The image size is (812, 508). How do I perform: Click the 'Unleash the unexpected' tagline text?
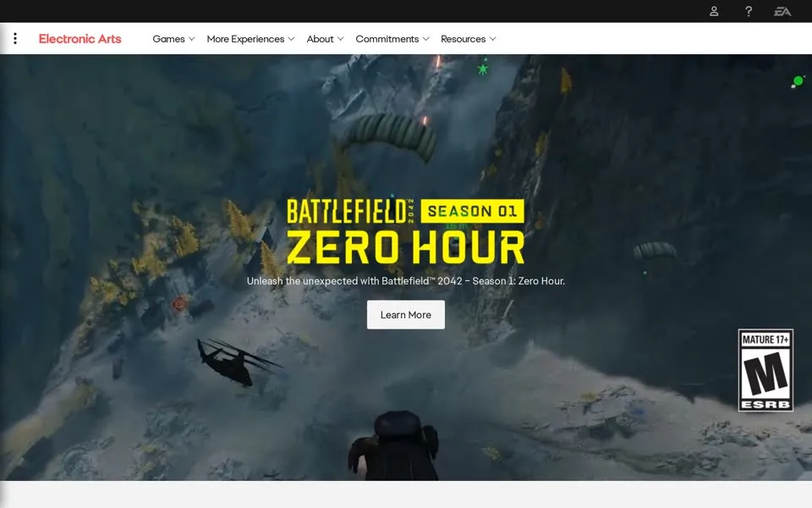coord(405,281)
